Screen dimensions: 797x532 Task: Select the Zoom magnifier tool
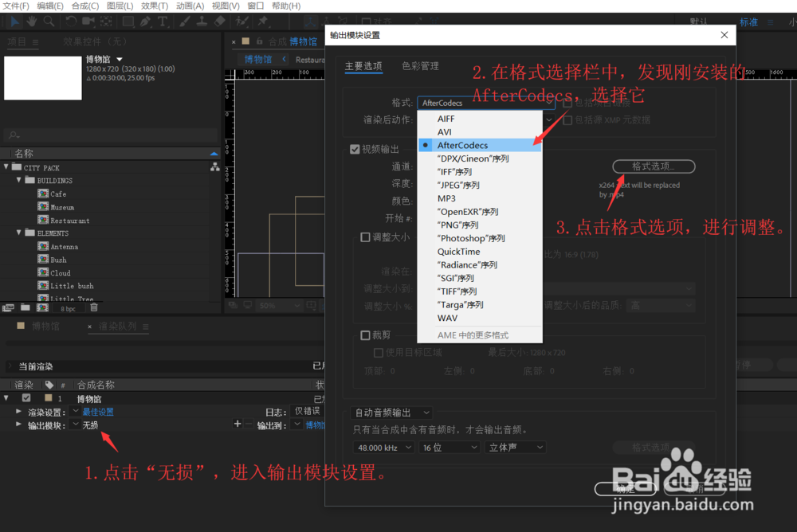point(49,22)
